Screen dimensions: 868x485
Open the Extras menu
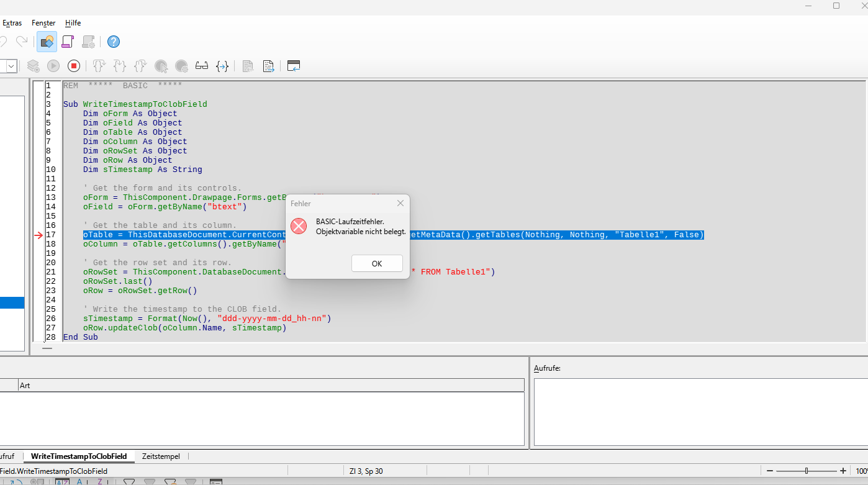click(x=12, y=23)
